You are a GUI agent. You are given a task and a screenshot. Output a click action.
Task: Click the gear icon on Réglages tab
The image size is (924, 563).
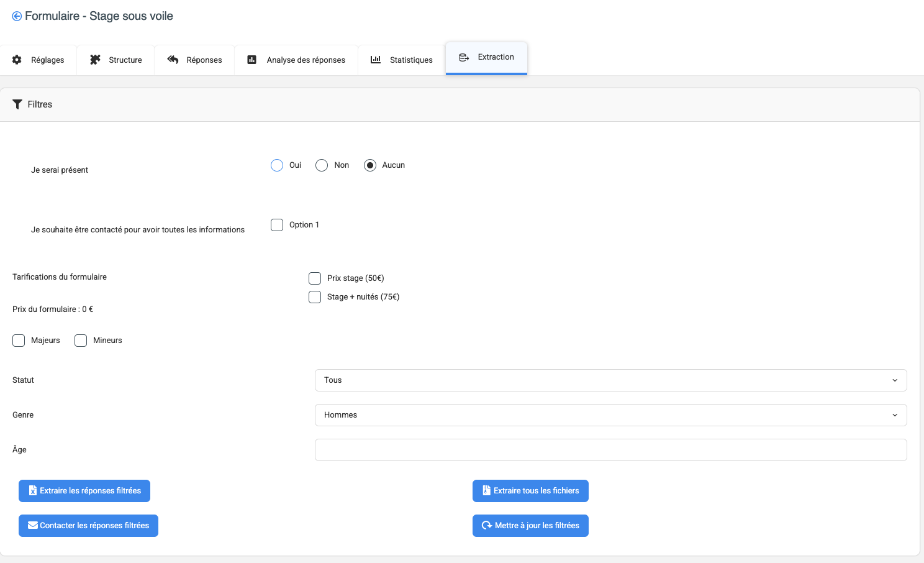click(17, 60)
